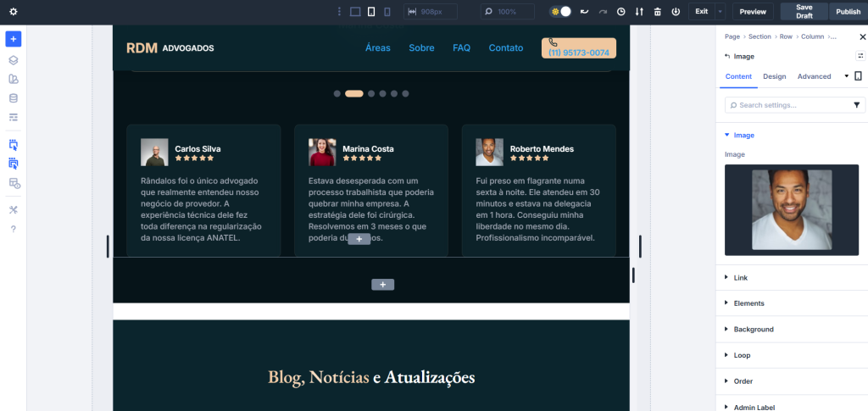Click the RDM Advogados logo
868x411 pixels.
click(170, 48)
